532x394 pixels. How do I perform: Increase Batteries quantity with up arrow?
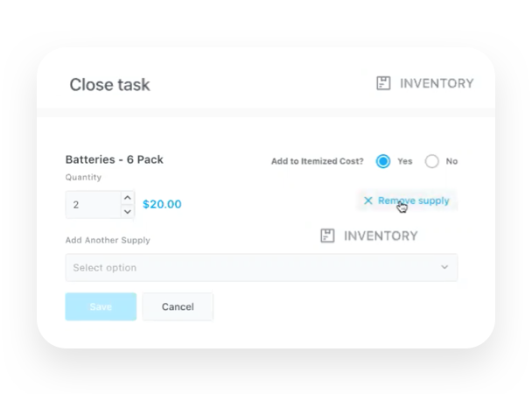coord(128,198)
